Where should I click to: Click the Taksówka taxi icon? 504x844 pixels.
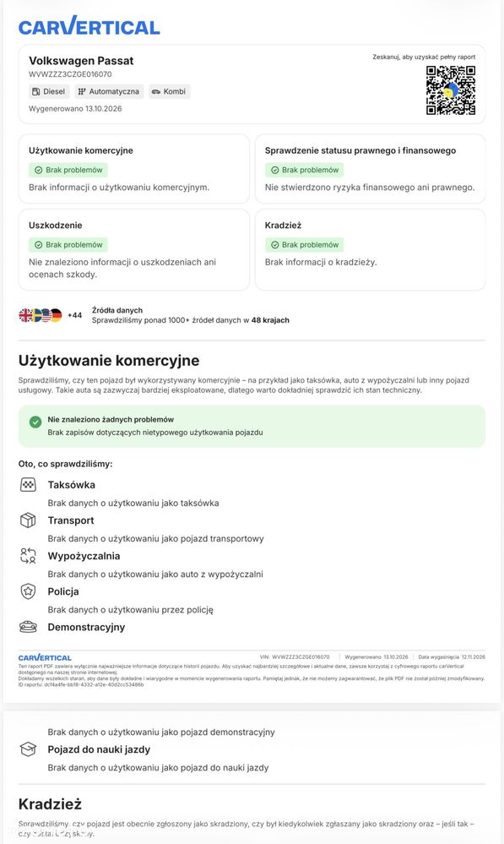(28, 485)
